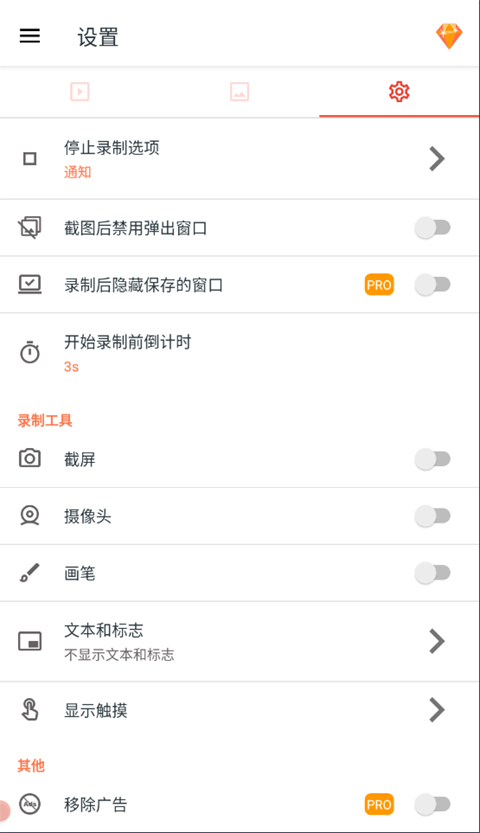The width and height of the screenshot is (480, 833).
Task: Toggle 截图后禁用弹出窗口 switch
Action: click(x=433, y=228)
